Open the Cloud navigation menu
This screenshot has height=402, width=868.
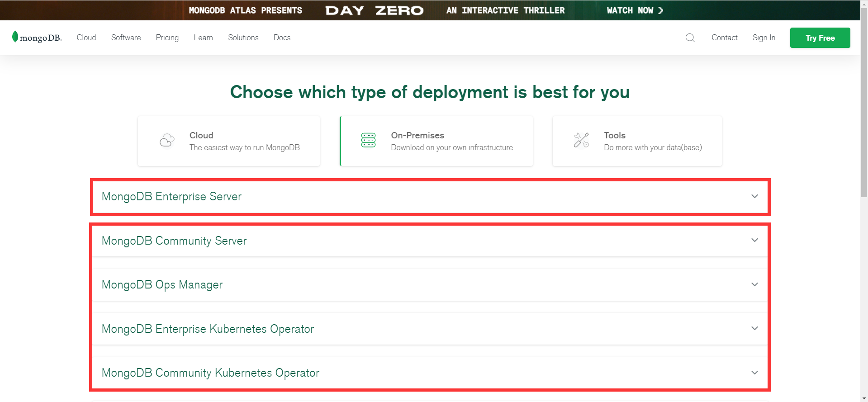click(x=86, y=38)
